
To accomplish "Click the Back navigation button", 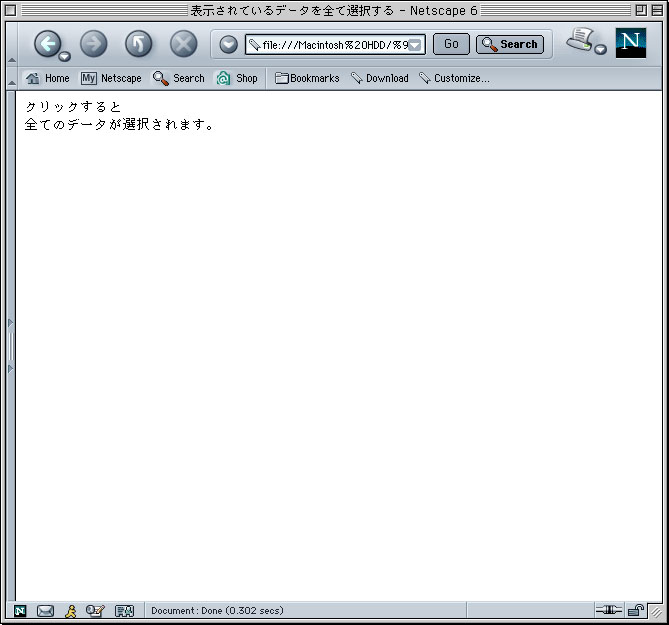I will [x=47, y=44].
